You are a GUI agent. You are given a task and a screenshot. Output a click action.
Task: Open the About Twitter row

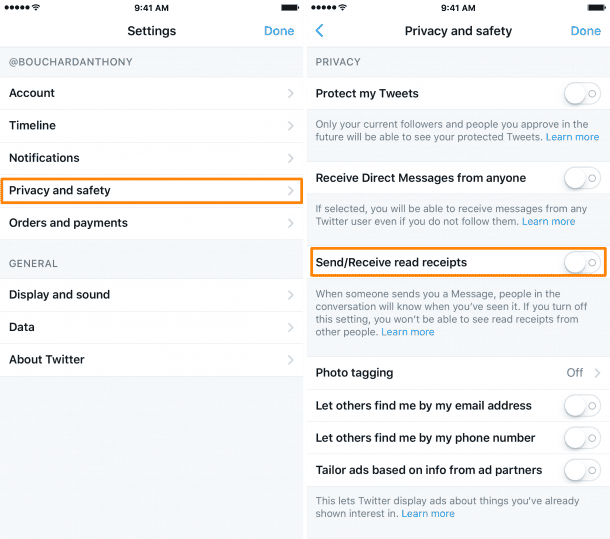click(150, 360)
